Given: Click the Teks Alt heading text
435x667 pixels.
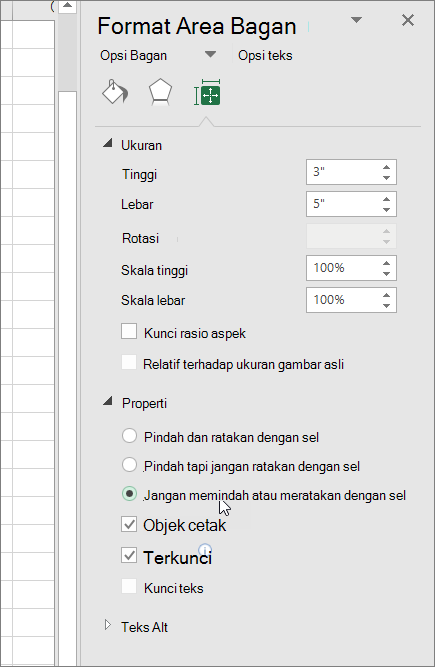Looking at the screenshot, I should pos(145,627).
